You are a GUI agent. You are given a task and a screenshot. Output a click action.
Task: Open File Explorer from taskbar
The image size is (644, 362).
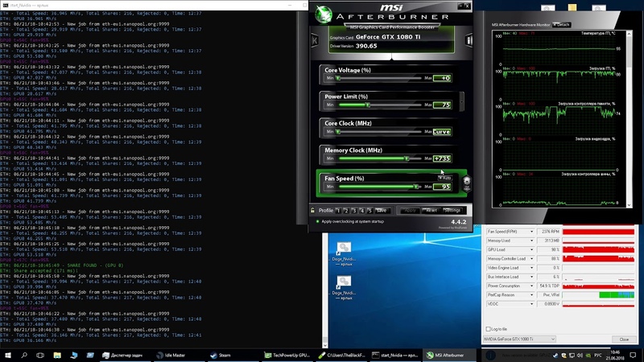57,355
